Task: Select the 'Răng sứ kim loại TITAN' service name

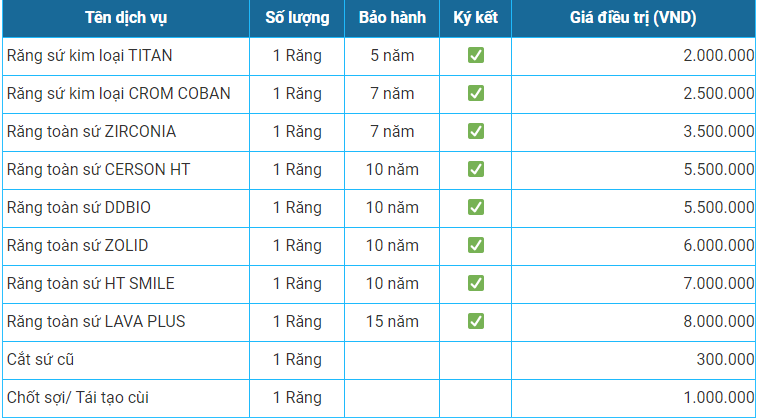Action: click(89, 56)
